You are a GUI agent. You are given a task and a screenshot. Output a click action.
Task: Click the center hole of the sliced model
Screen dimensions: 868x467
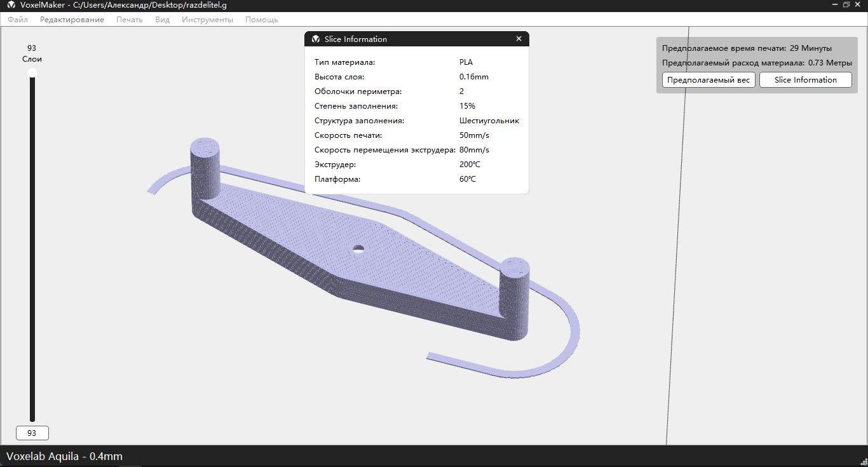click(358, 249)
